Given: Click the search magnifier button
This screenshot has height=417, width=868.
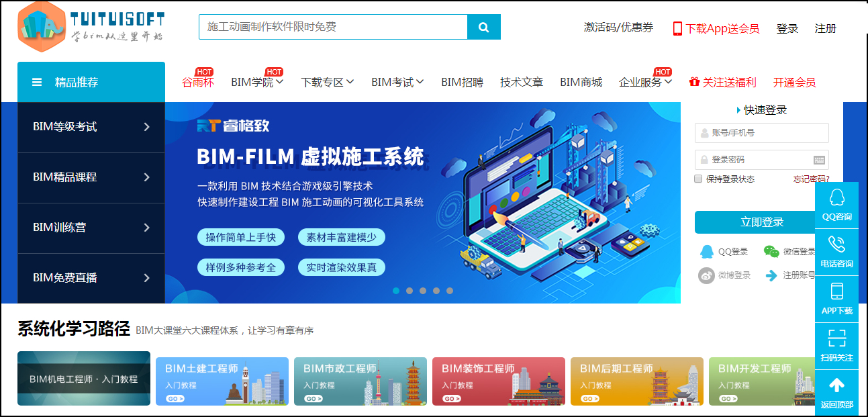Looking at the screenshot, I should (484, 27).
